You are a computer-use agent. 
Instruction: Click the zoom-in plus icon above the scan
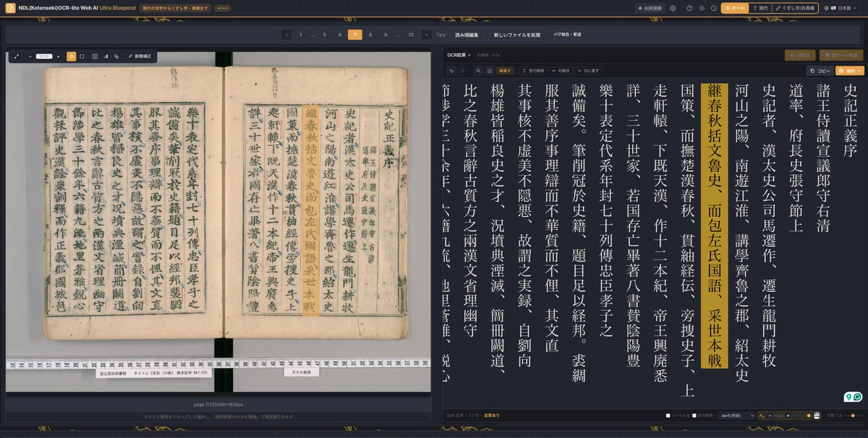click(x=58, y=56)
